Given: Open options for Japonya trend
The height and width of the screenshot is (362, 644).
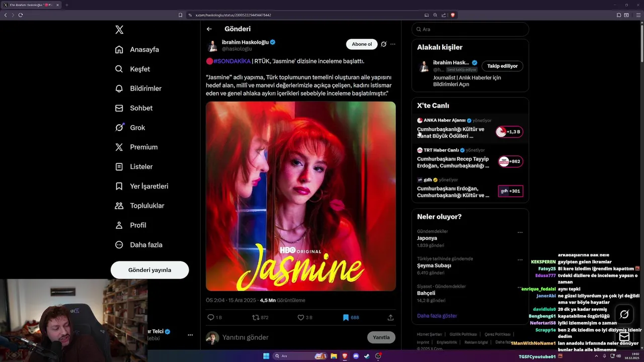Looking at the screenshot, I should (x=520, y=233).
